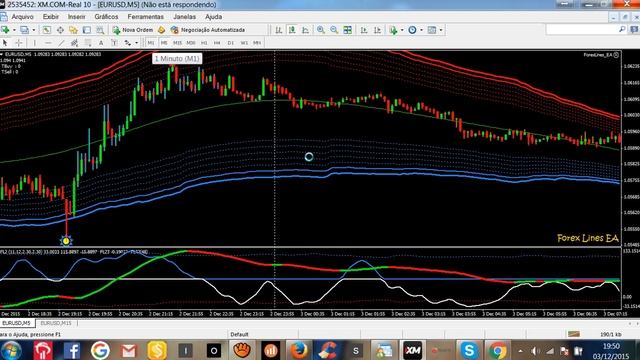Open the Gráficos menu

[106, 17]
